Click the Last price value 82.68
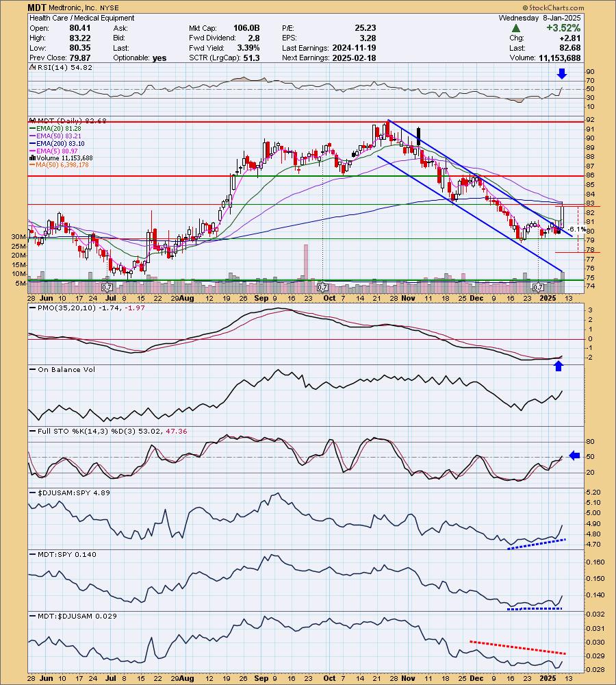The height and width of the screenshot is (685, 616). click(571, 48)
